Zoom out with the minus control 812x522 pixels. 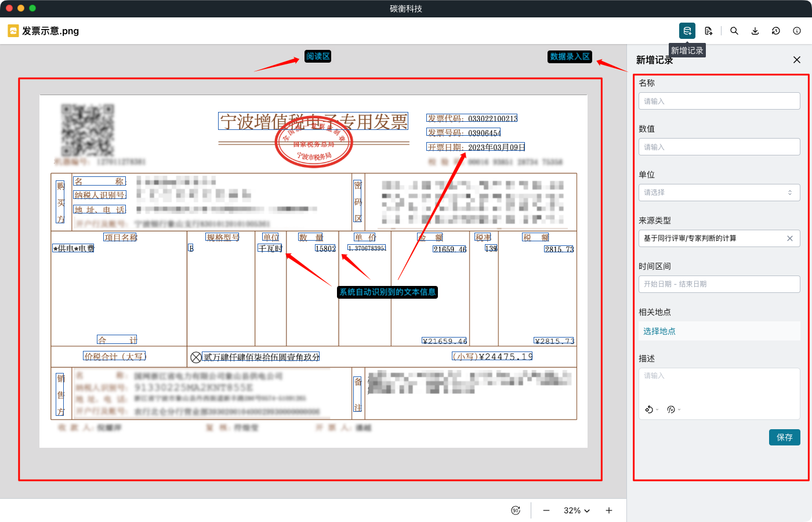(x=546, y=510)
